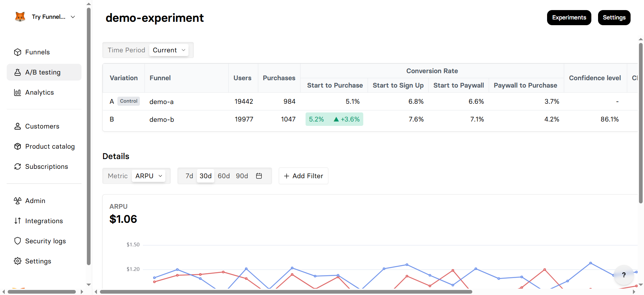Screen dimensions: 644x295
Task: Click the Control badge on variation A
Action: (x=128, y=101)
